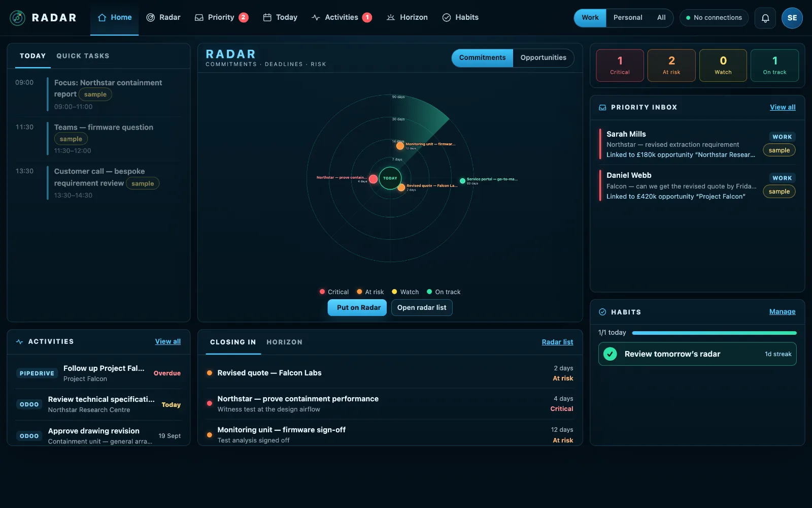Viewport: 812px width, 508px height.
Task: Open the 13:30 Customer call event
Action: (x=98, y=183)
